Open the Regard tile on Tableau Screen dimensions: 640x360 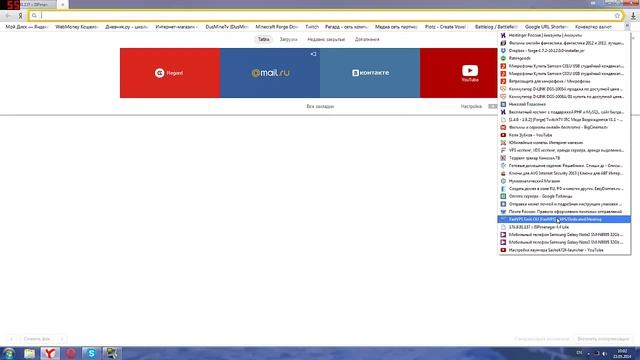tap(170, 73)
